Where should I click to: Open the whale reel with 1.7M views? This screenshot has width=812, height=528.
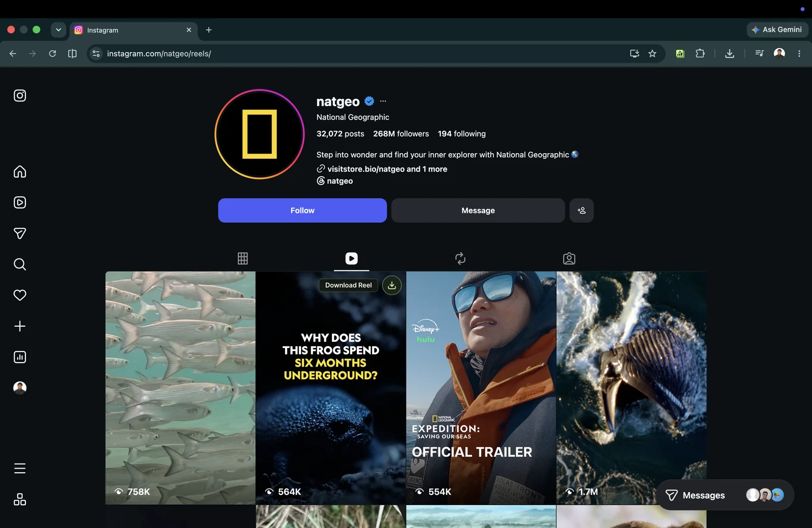coord(631,388)
